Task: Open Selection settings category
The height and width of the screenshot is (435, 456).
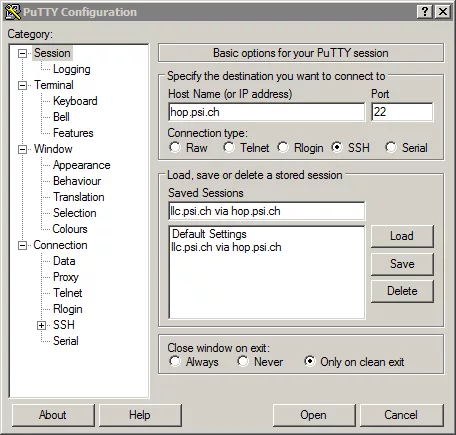Action: coord(75,213)
